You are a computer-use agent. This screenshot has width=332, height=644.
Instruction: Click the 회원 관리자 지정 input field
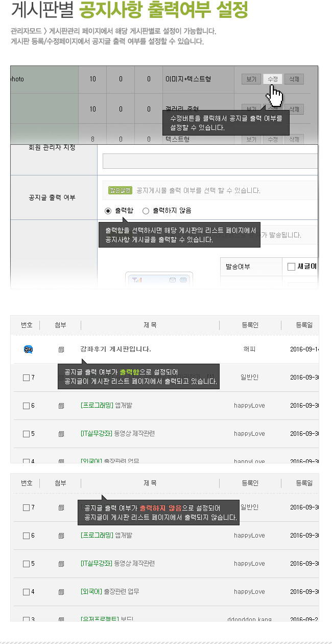click(210, 161)
